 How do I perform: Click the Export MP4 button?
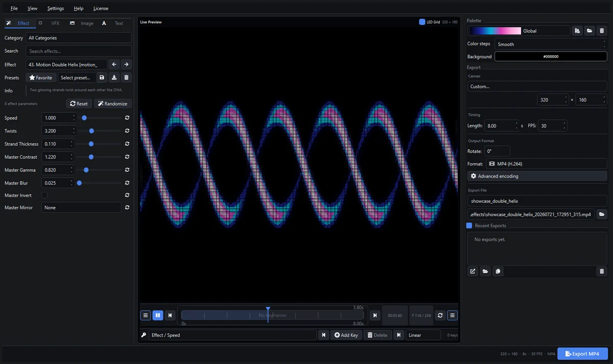[x=582, y=354]
